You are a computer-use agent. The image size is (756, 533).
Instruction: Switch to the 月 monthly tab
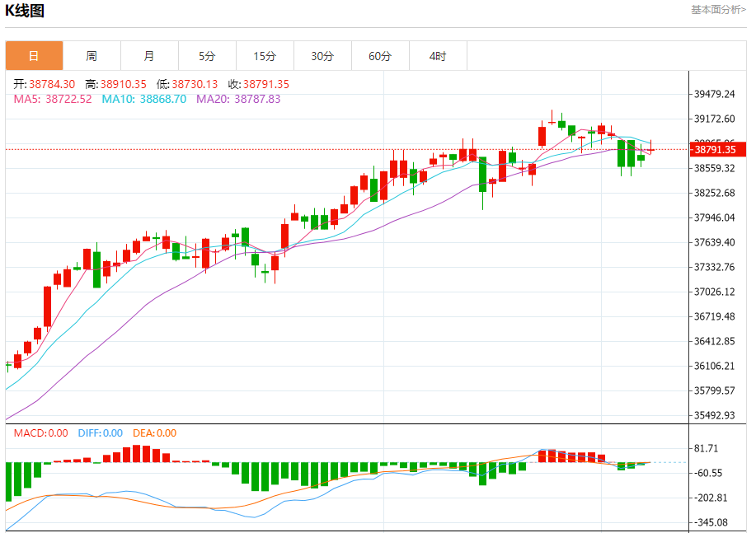click(x=149, y=56)
